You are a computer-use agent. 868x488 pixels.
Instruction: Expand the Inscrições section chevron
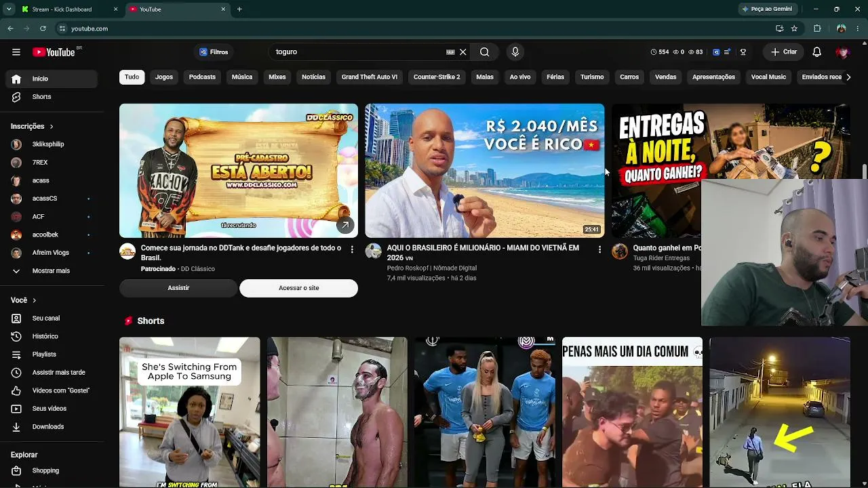pos(51,127)
